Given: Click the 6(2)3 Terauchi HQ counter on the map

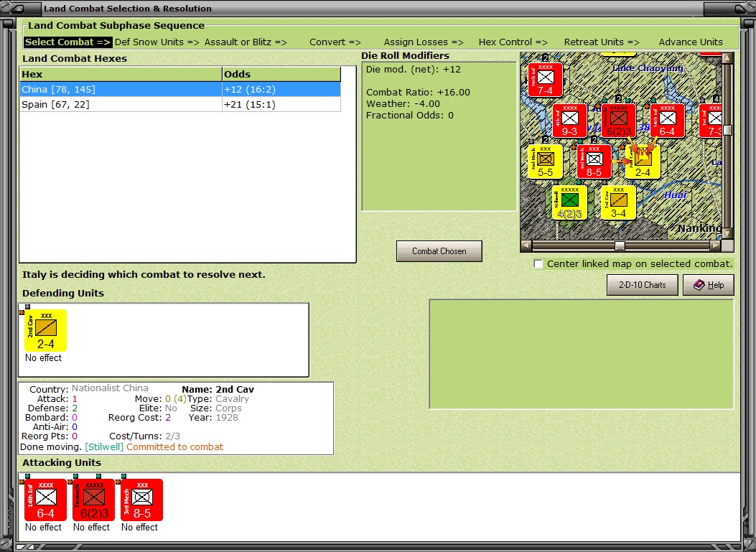Looking at the screenshot, I should (619, 121).
